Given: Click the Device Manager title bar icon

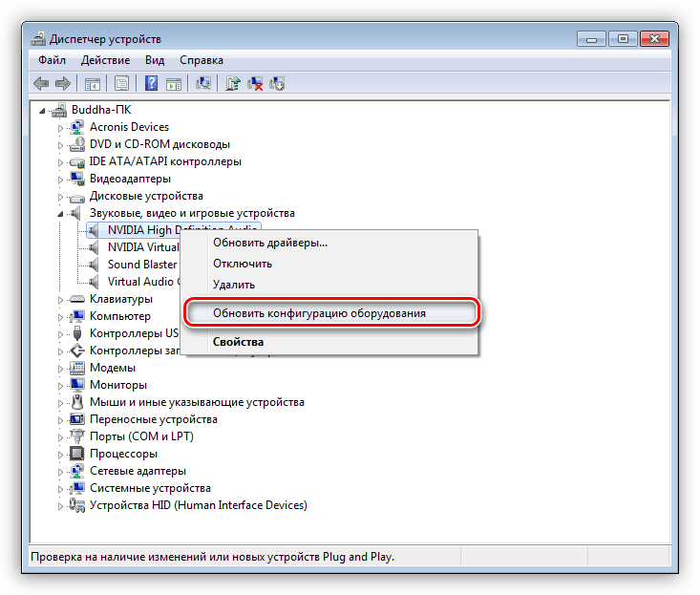Looking at the screenshot, I should [x=38, y=39].
